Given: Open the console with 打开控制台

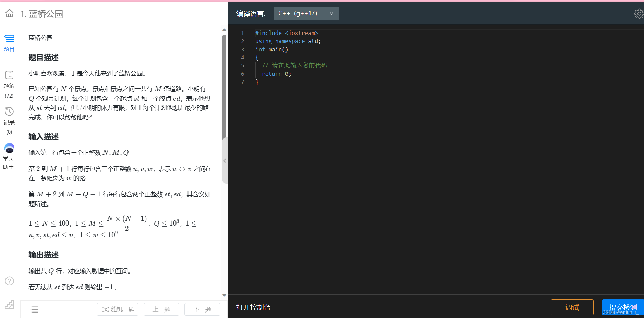Looking at the screenshot, I should 253,307.
